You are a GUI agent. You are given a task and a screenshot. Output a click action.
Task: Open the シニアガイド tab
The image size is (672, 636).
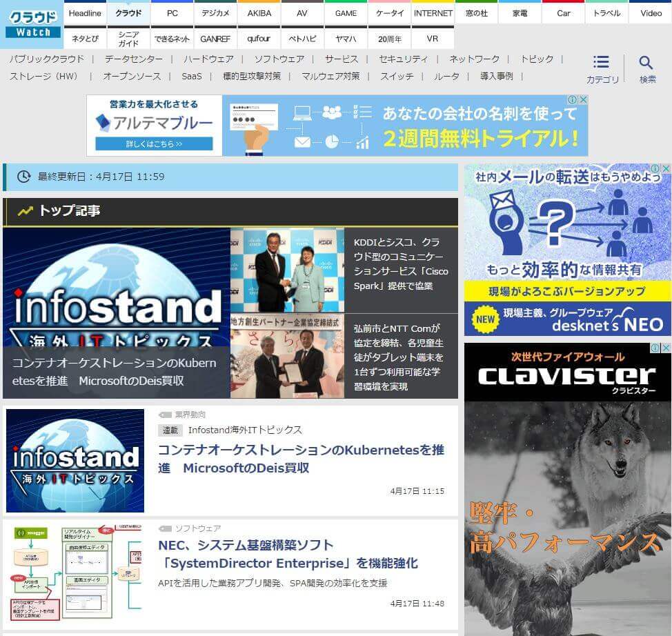click(128, 39)
